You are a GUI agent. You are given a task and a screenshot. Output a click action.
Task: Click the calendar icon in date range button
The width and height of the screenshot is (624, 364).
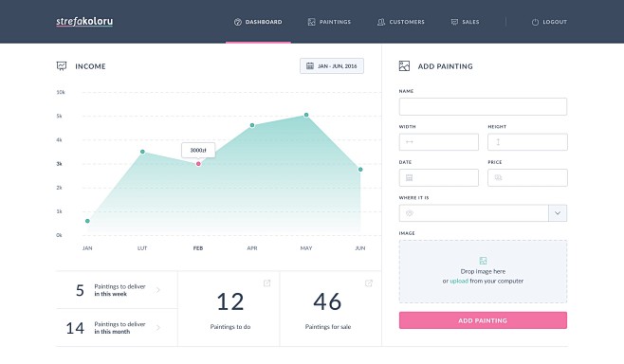point(310,66)
